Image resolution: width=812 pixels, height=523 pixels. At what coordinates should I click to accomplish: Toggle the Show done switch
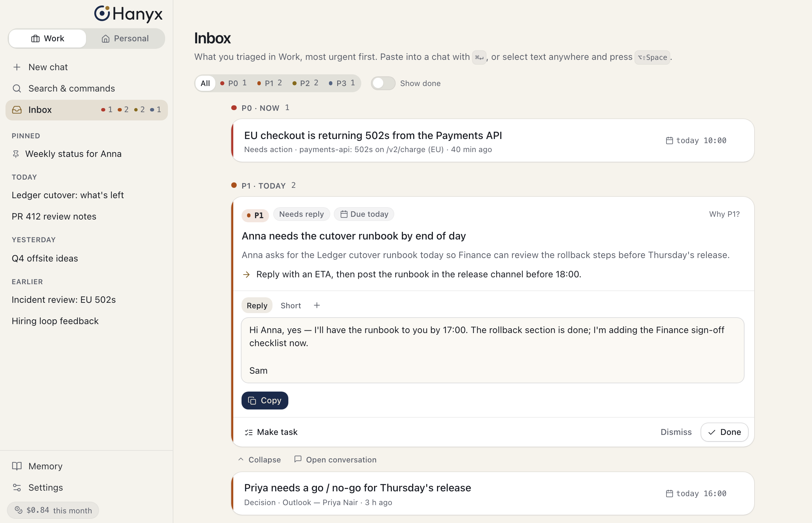pyautogui.click(x=383, y=83)
